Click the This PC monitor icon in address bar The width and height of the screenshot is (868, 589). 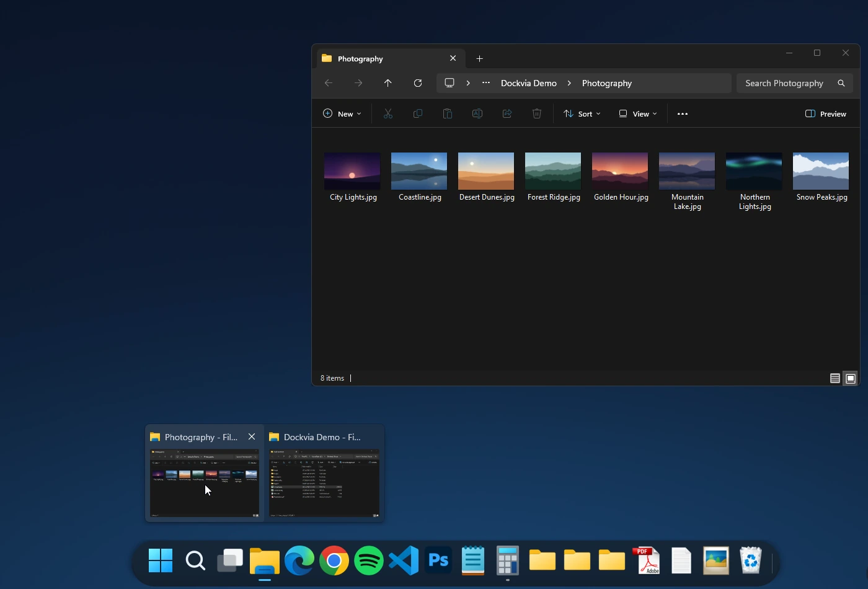449,83
